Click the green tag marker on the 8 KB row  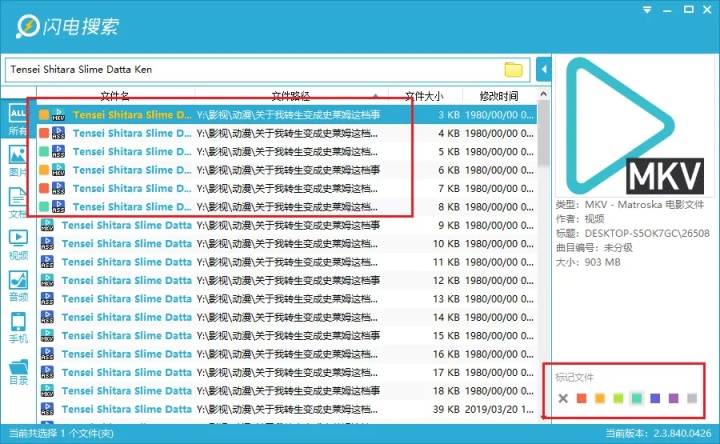pyautogui.click(x=44, y=207)
